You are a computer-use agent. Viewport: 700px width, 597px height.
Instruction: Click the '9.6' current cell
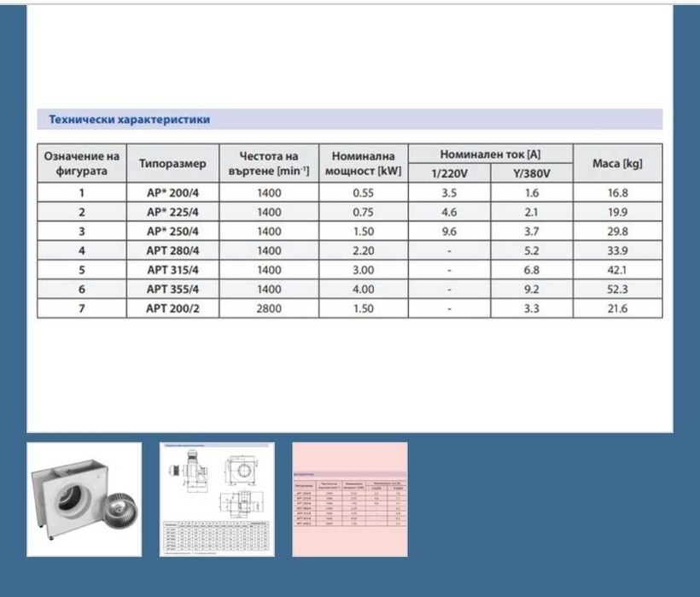[x=450, y=231]
